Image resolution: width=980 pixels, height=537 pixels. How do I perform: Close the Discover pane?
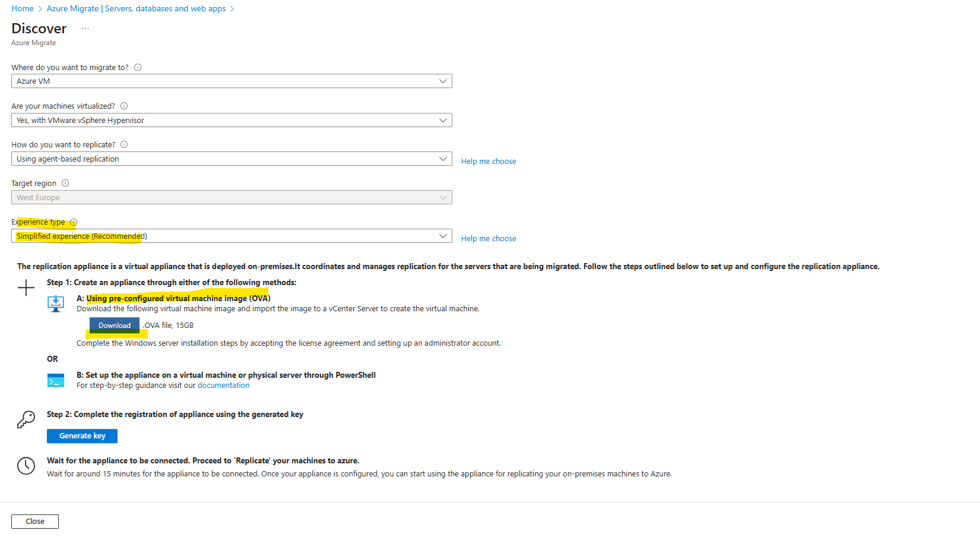coord(35,522)
